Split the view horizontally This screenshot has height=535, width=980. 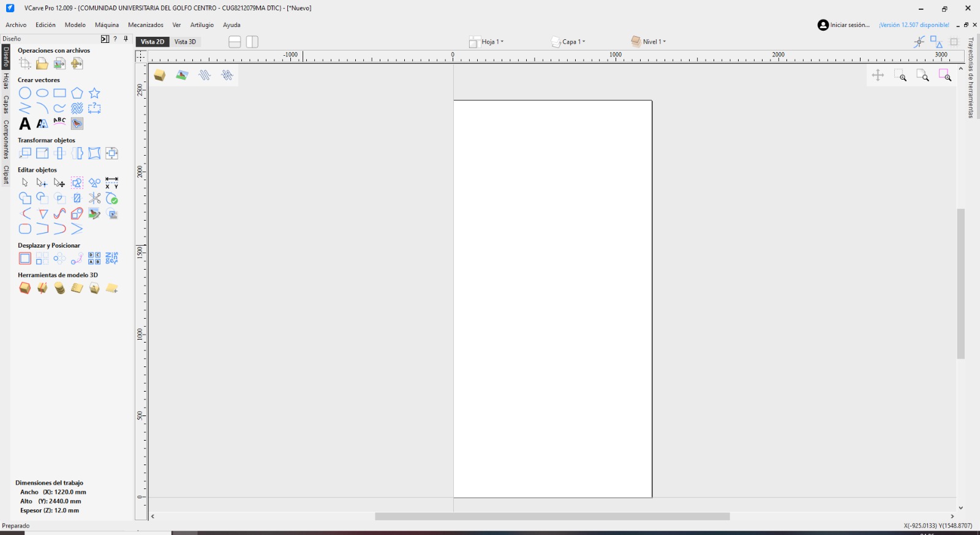pyautogui.click(x=235, y=42)
